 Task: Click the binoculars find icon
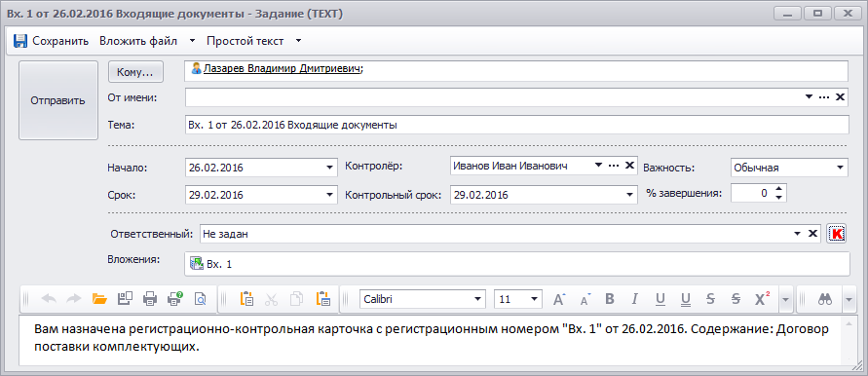pyautogui.click(x=826, y=300)
